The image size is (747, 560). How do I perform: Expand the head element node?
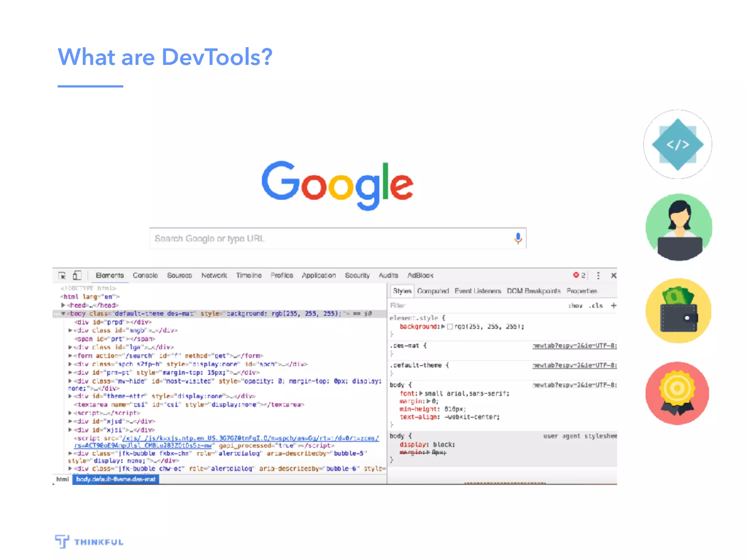click(x=63, y=305)
